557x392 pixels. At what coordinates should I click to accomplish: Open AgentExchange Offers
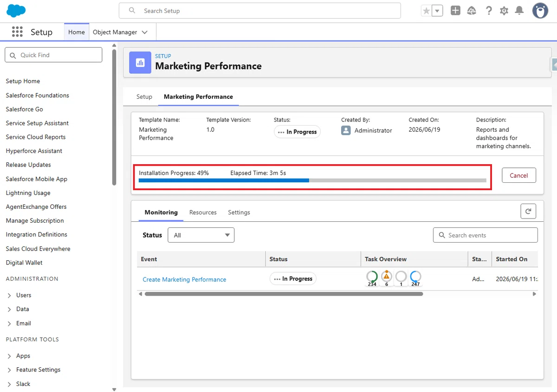click(36, 206)
